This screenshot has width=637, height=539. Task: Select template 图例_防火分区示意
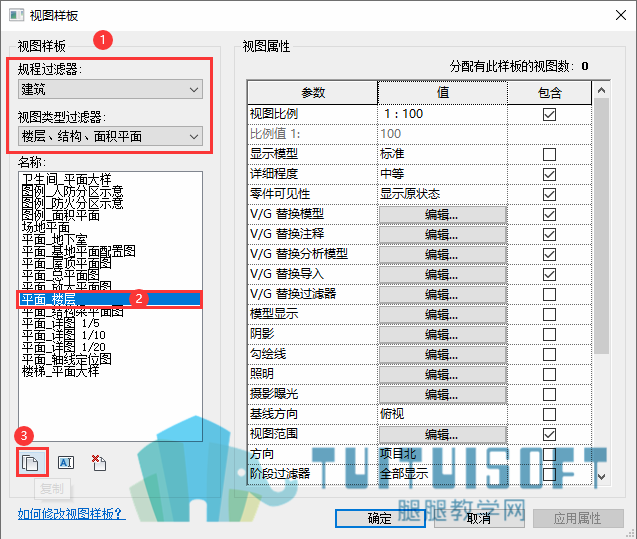72,203
